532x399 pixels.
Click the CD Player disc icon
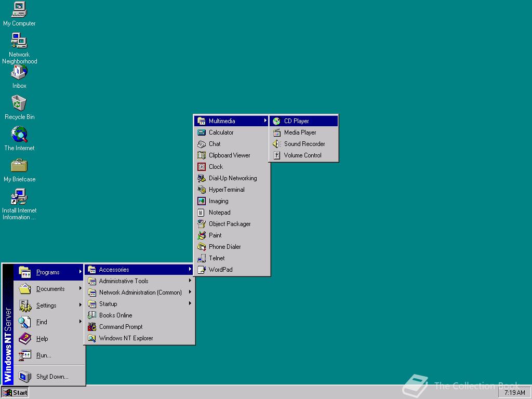(276, 121)
